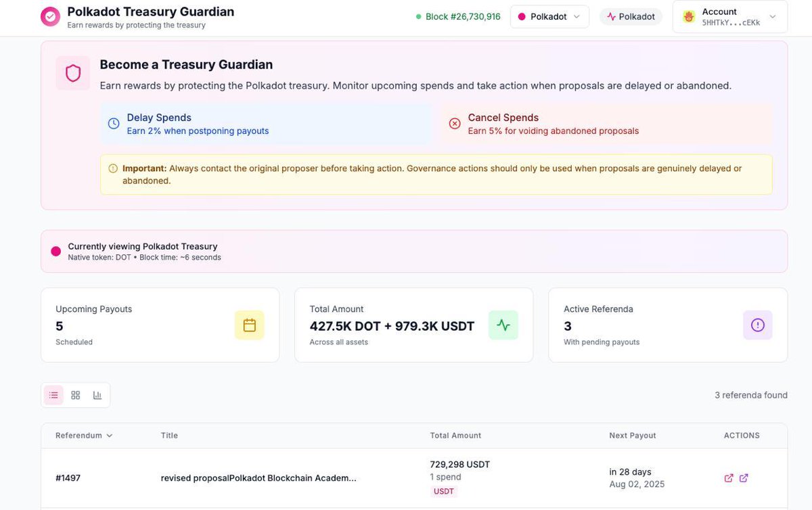
Task: Click the Polkadot activity pill button
Action: pos(631,16)
